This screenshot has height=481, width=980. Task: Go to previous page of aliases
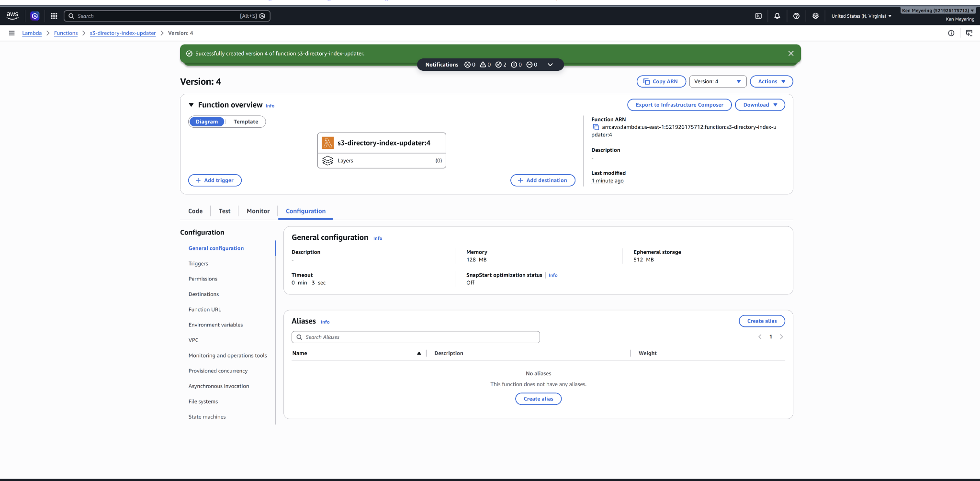point(760,337)
